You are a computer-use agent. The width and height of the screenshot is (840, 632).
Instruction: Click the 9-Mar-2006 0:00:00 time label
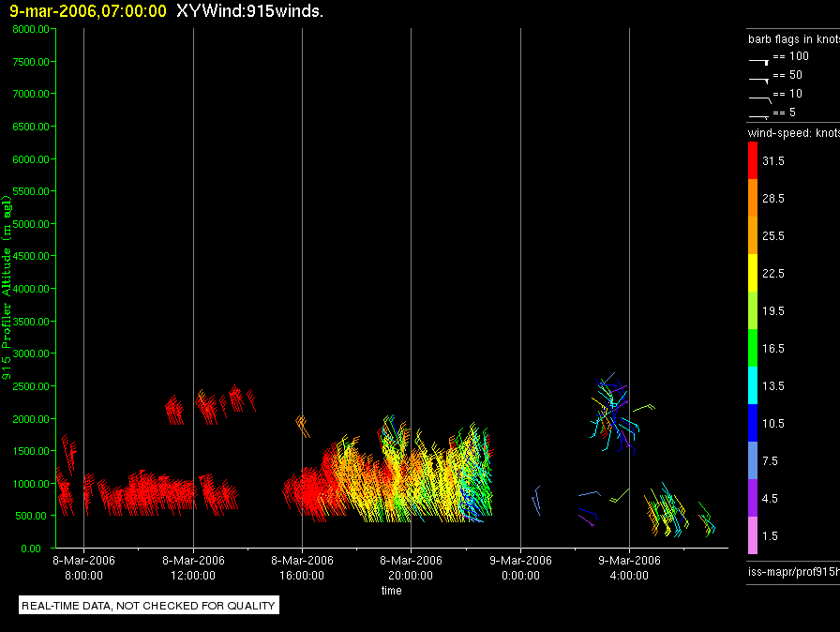coord(520,567)
